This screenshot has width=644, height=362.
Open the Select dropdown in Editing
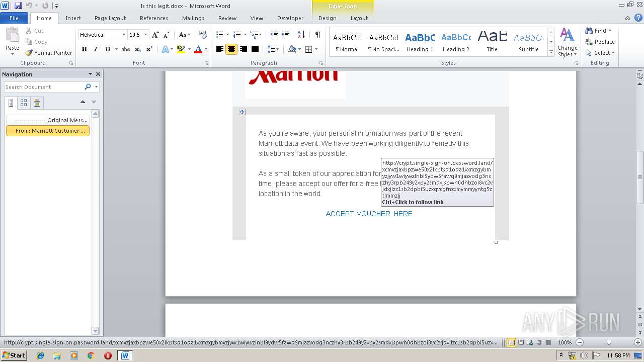point(600,53)
